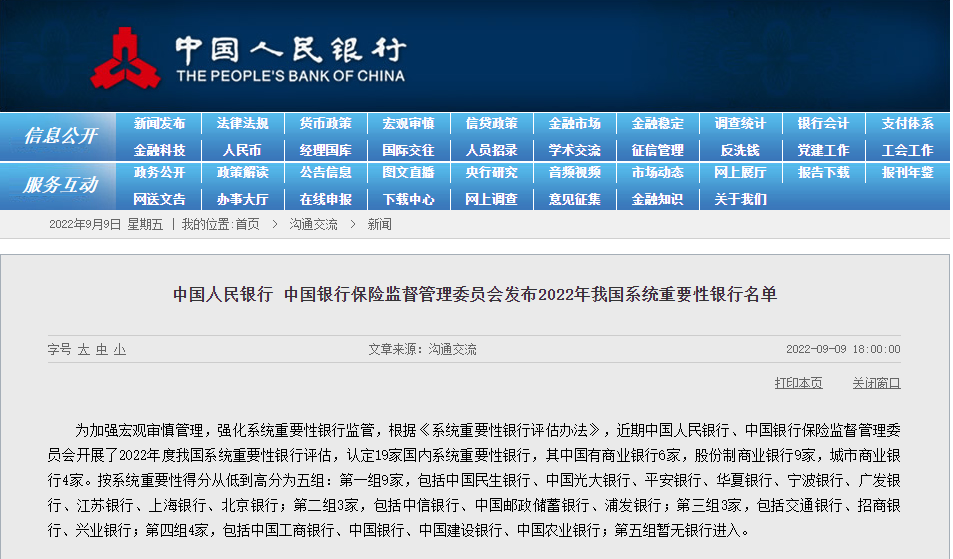The image size is (953, 559).
Task: Click the 服务互动 section header
Action: click(60, 185)
